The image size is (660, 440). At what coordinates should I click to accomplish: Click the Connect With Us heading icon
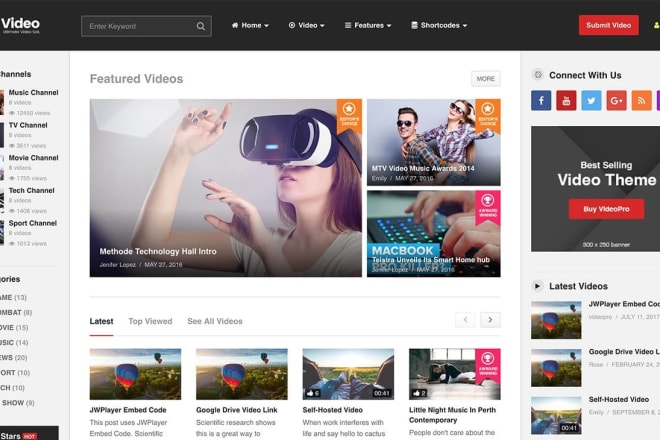[538, 75]
